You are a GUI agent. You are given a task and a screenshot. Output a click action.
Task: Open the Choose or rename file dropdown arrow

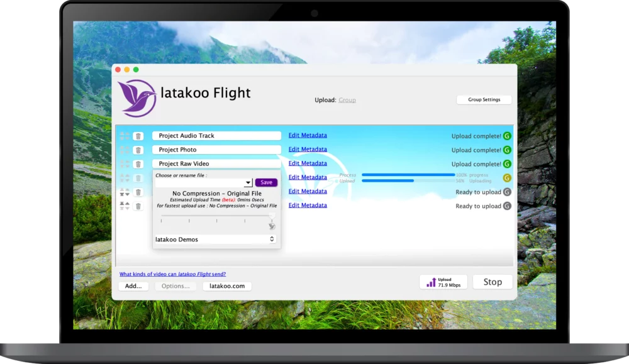[x=248, y=183]
